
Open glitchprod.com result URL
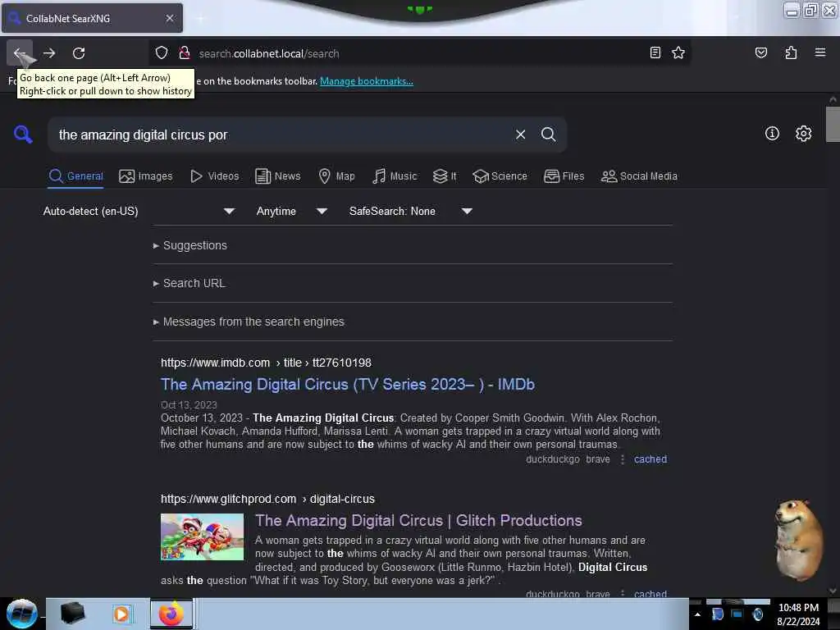pos(267,499)
